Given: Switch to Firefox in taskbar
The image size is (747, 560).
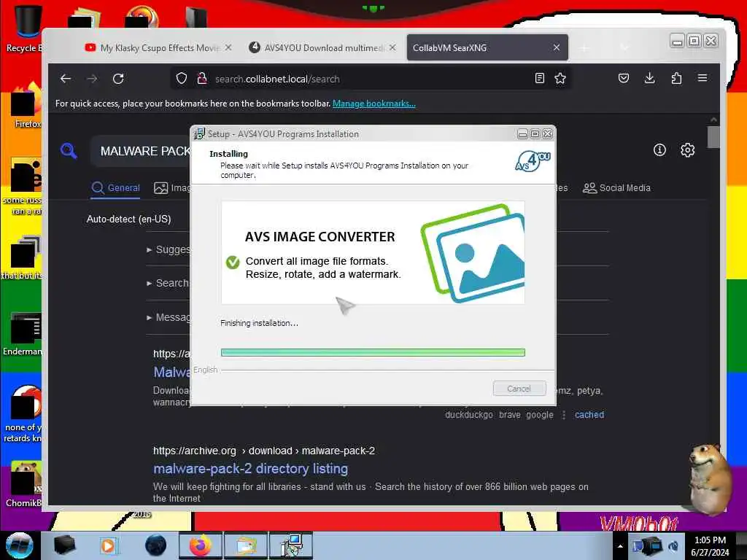Looking at the screenshot, I should (200, 545).
